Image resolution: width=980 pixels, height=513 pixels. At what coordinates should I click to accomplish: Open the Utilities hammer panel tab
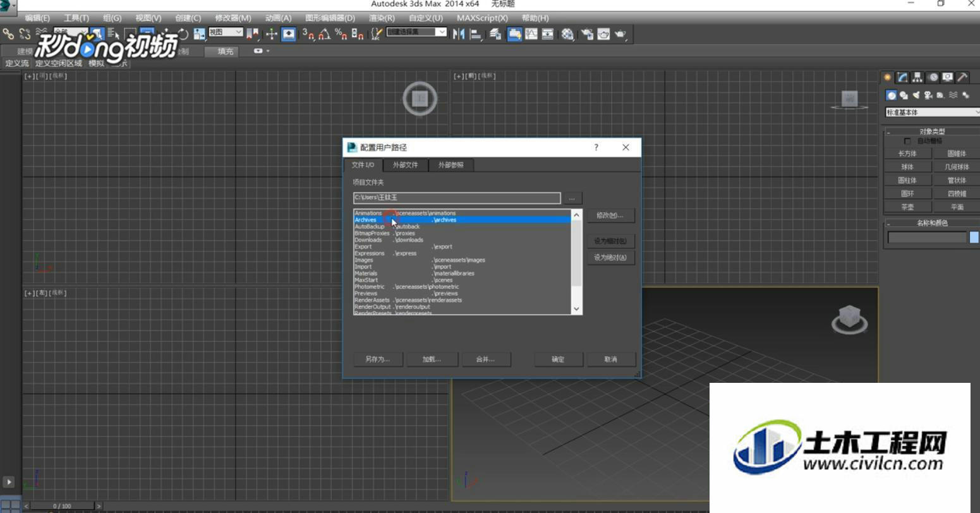[962, 77]
